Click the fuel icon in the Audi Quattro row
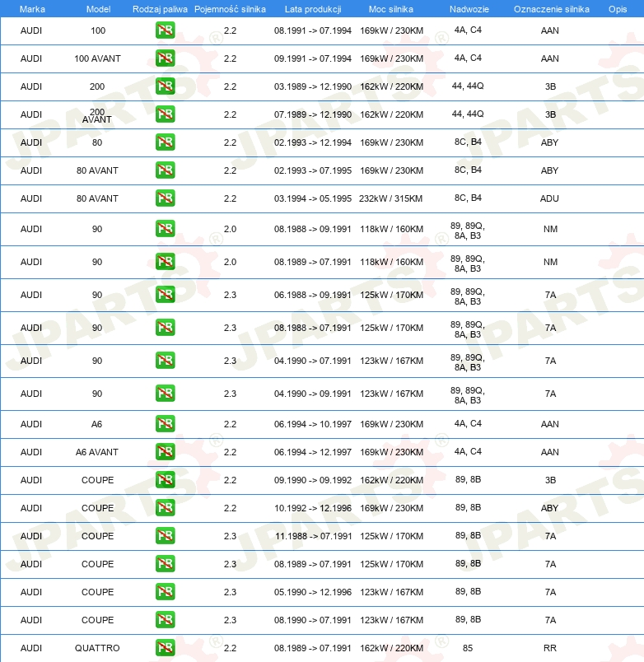 click(x=165, y=648)
